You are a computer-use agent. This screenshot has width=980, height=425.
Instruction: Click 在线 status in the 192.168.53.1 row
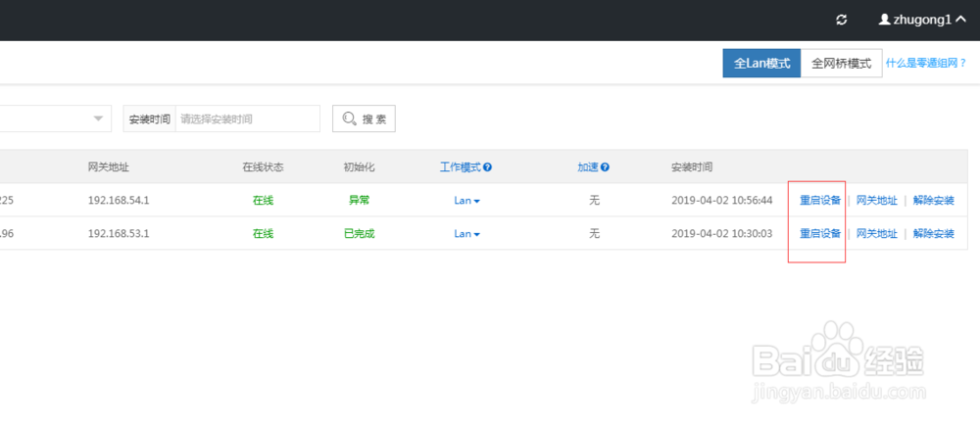click(x=263, y=234)
